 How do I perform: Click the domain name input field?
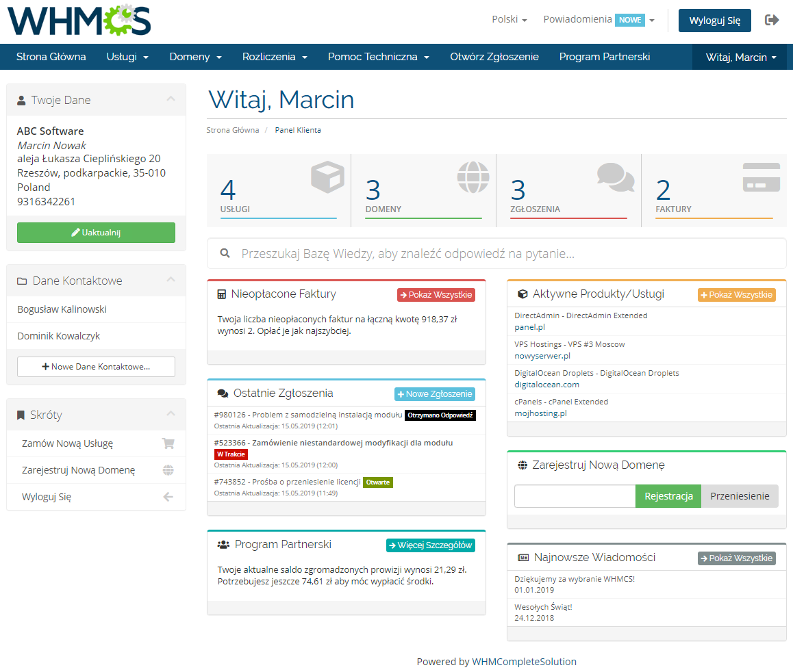point(575,496)
